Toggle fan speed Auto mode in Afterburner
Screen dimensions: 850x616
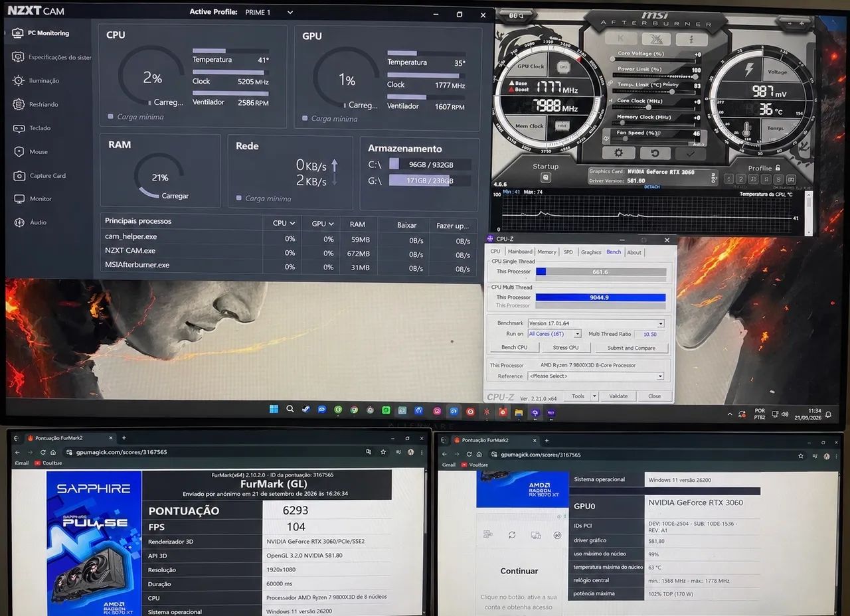(x=698, y=144)
